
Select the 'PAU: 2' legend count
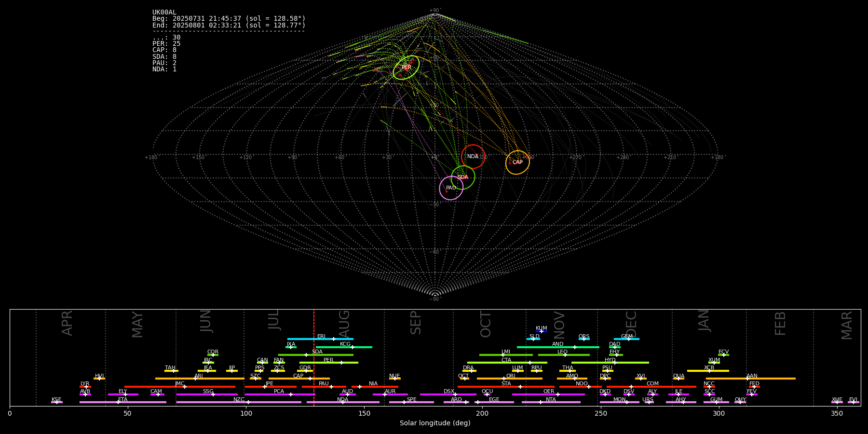pyautogui.click(x=164, y=63)
